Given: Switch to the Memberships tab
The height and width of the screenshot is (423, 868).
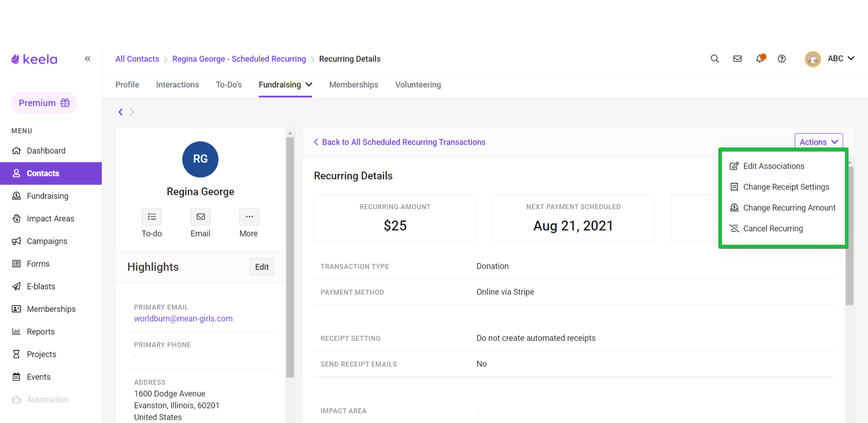Looking at the screenshot, I should [354, 85].
